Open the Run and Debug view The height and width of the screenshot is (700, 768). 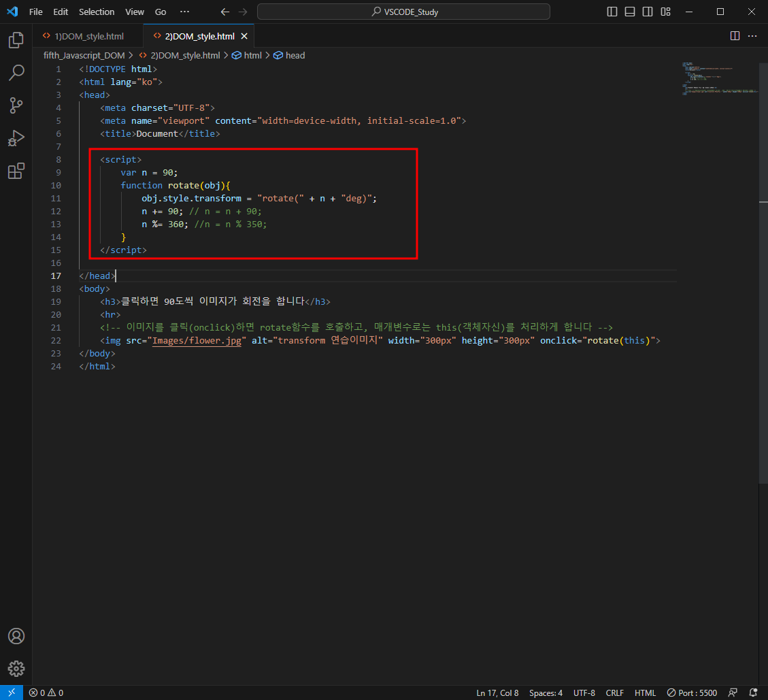coord(16,138)
